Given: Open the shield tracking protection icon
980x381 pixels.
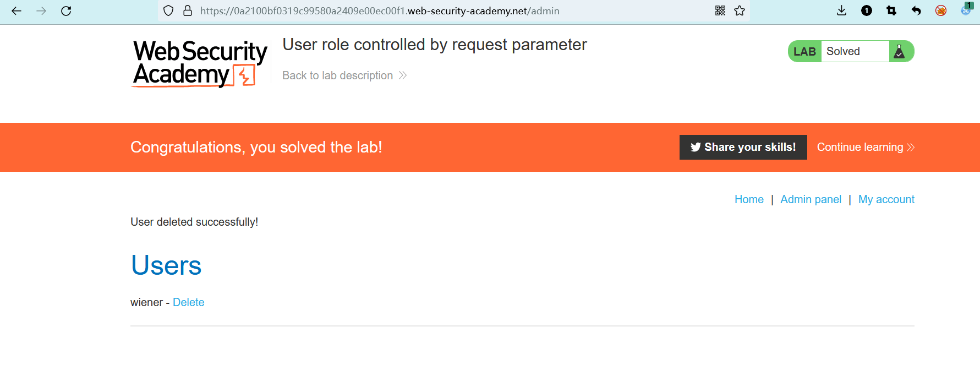Looking at the screenshot, I should (x=169, y=11).
